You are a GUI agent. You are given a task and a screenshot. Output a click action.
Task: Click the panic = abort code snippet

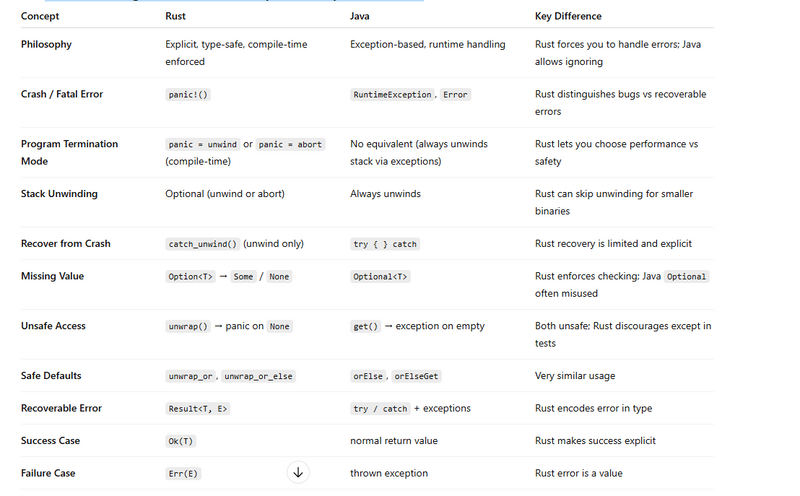coord(291,144)
